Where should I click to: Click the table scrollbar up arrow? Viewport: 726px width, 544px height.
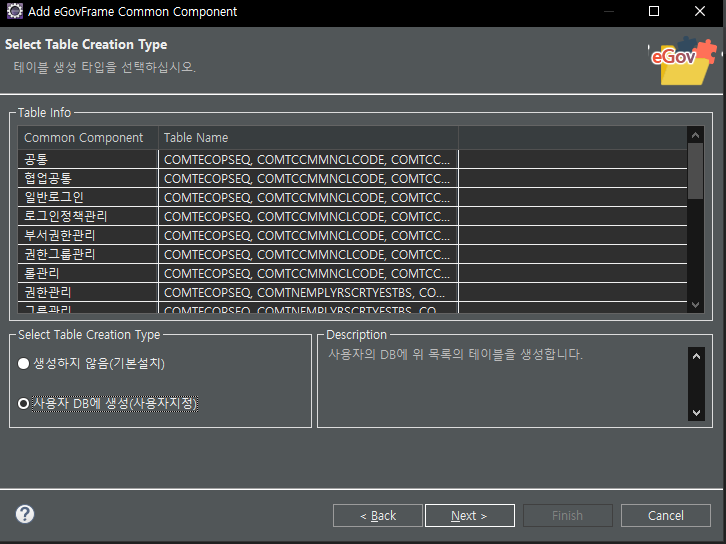pyautogui.click(x=695, y=135)
